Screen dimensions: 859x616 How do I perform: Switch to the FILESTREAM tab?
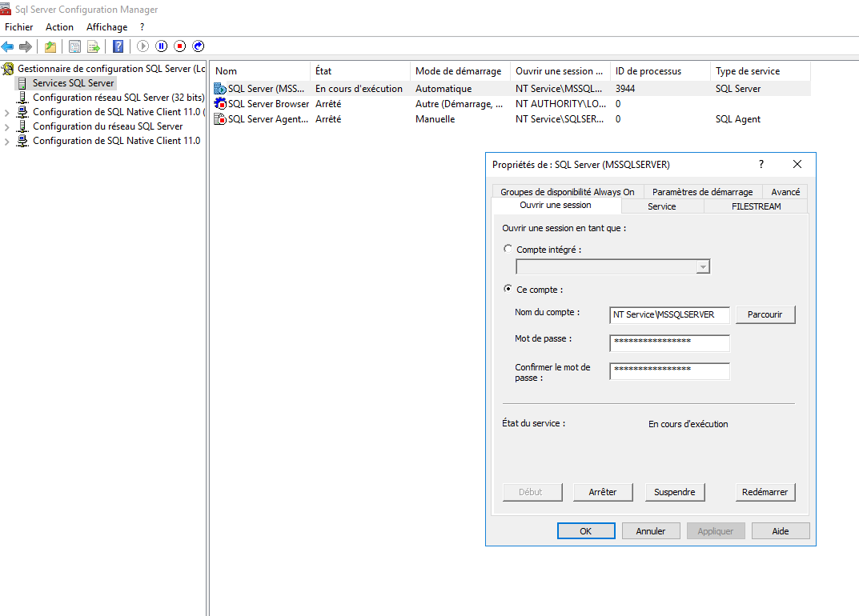click(x=756, y=206)
